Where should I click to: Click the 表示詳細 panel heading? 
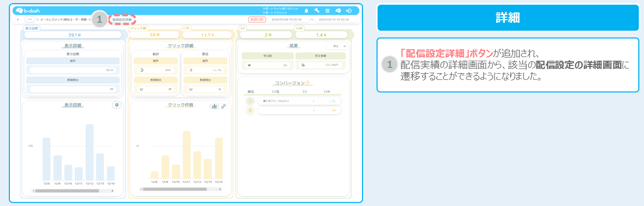(73, 46)
